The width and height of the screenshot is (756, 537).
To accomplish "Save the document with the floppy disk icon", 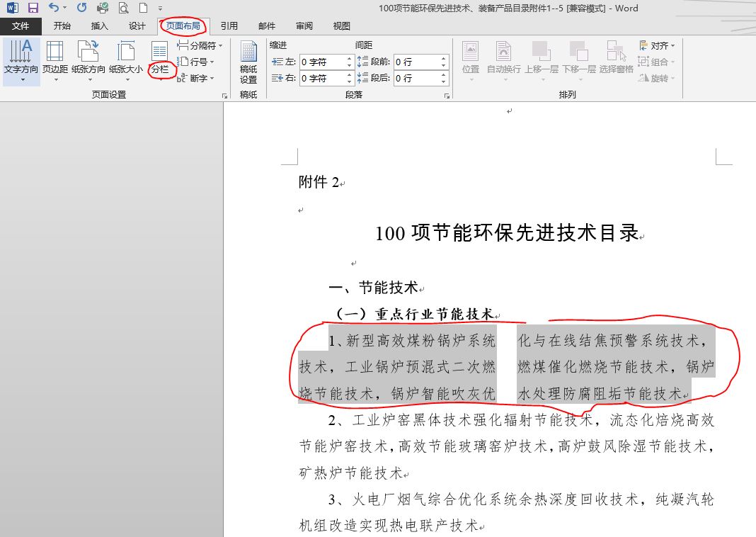I will 33,8.
